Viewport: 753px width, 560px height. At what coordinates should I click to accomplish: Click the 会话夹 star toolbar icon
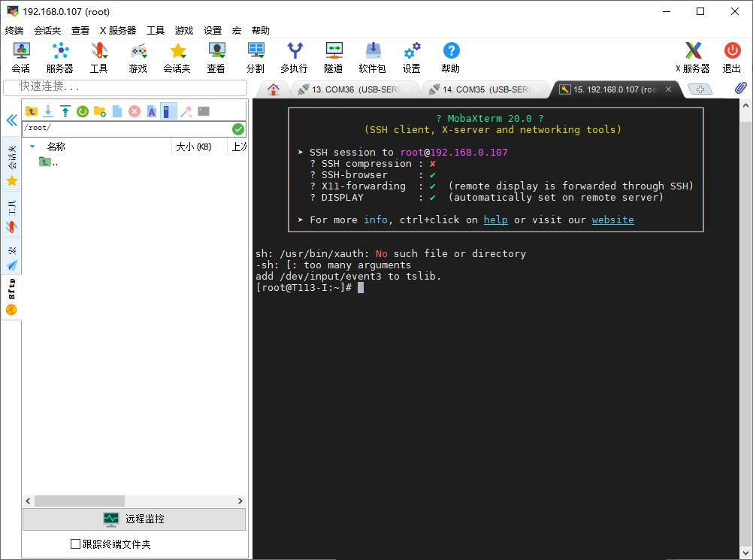(x=177, y=57)
